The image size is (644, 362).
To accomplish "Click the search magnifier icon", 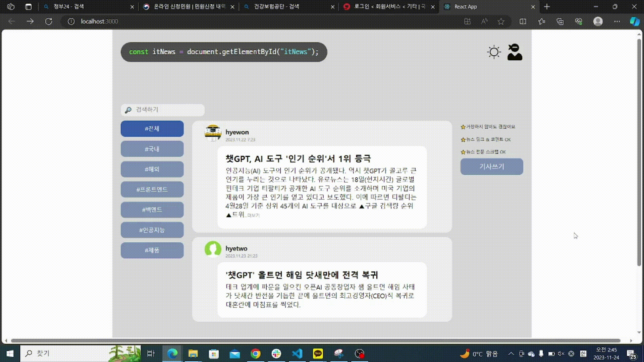I will click(128, 110).
